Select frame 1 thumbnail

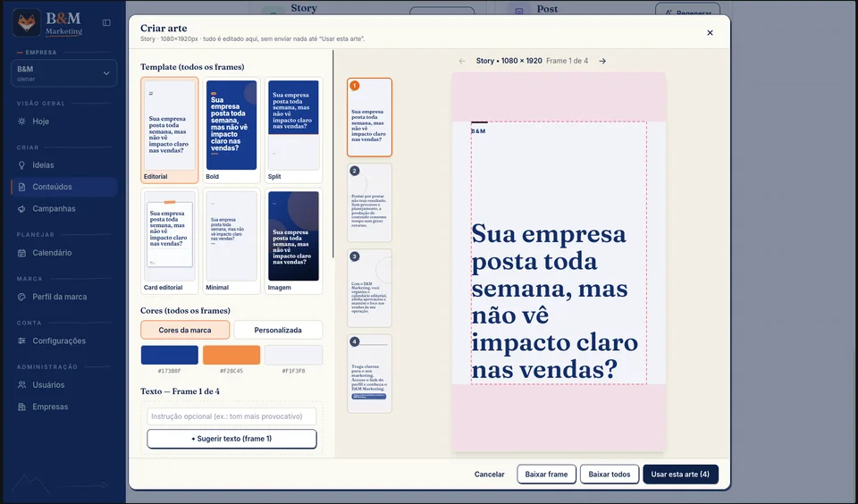coord(369,117)
